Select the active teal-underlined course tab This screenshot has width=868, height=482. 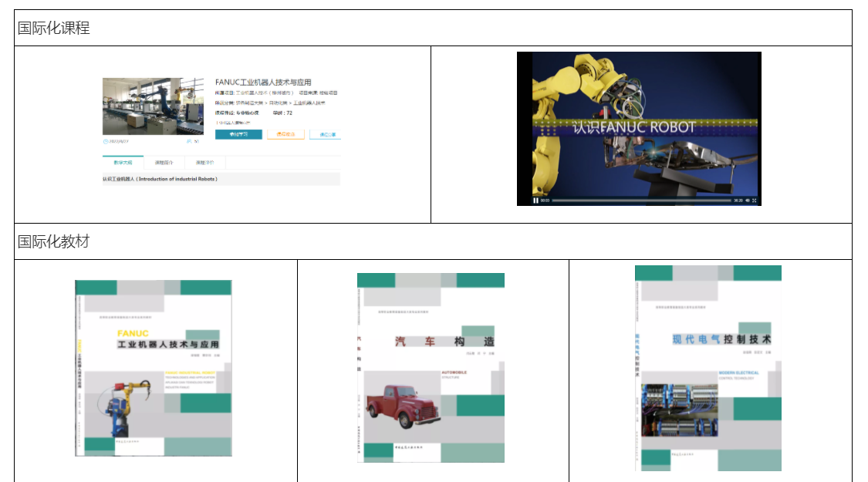[123, 163]
